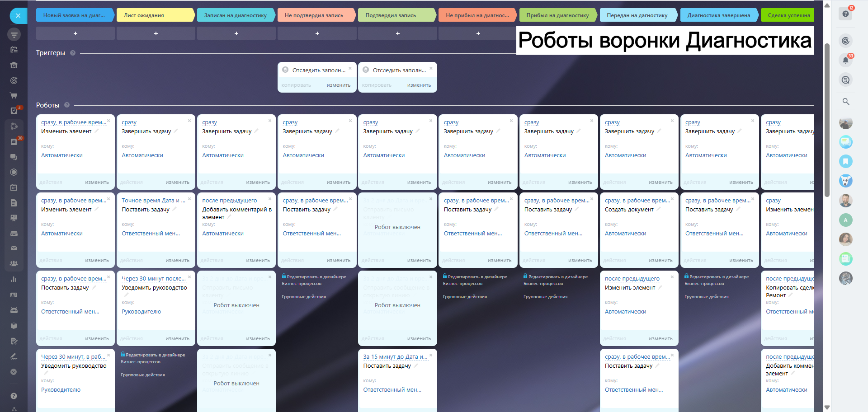Open the tasks checkmark icon with badge 3
Viewport: 868px width, 412px height.
click(14, 111)
